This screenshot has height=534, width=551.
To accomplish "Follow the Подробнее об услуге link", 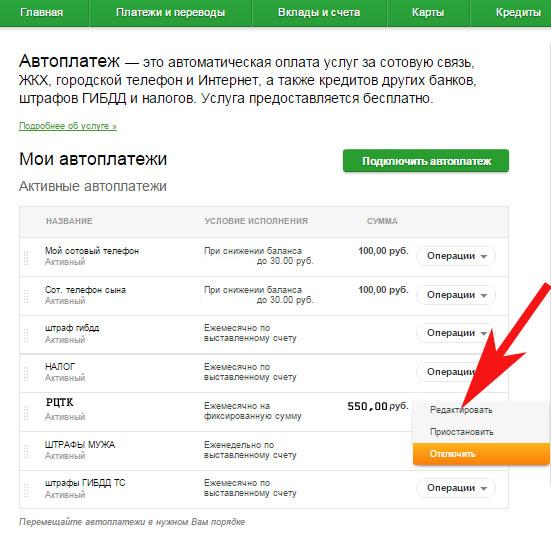I will pyautogui.click(x=67, y=126).
